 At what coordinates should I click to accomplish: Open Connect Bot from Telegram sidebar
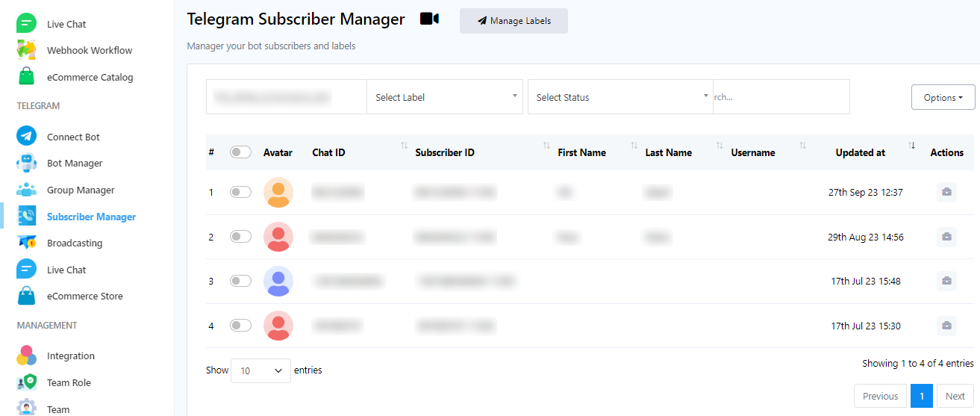click(x=72, y=137)
